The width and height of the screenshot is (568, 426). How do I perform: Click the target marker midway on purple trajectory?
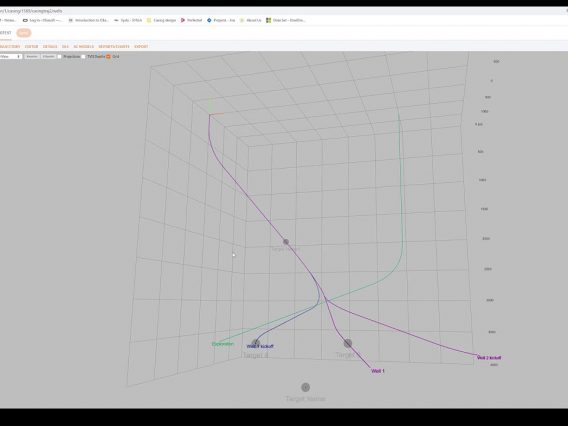286,242
